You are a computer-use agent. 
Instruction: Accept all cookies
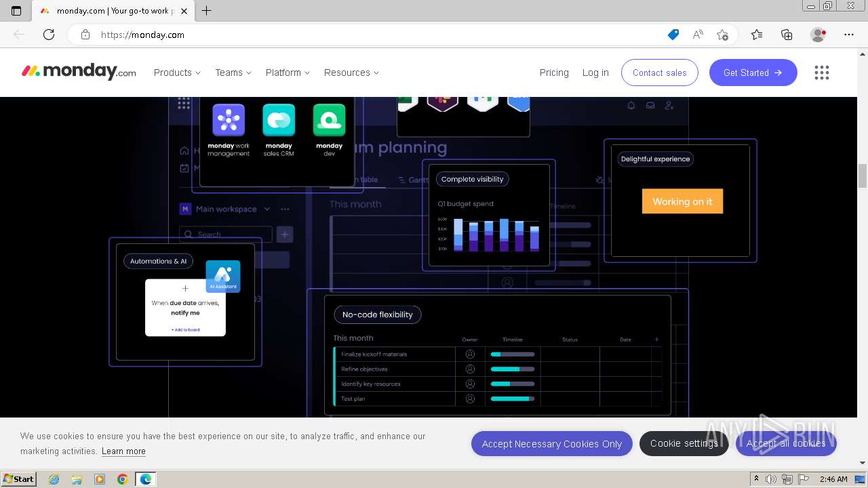pyautogui.click(x=786, y=443)
